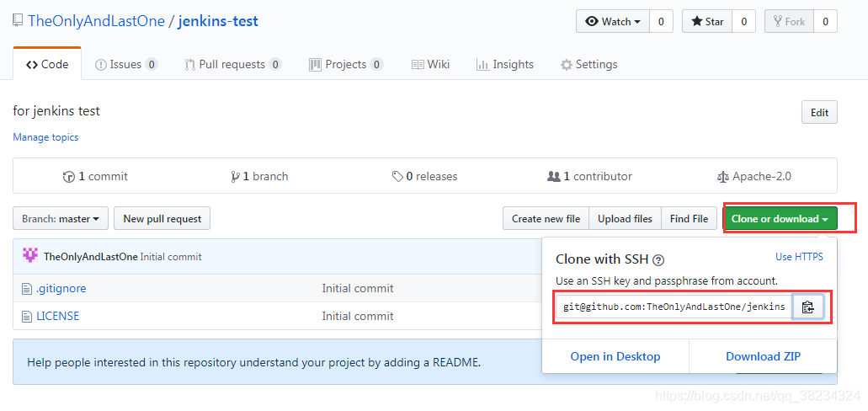
Task: Click the Star count 0
Action: tap(744, 22)
